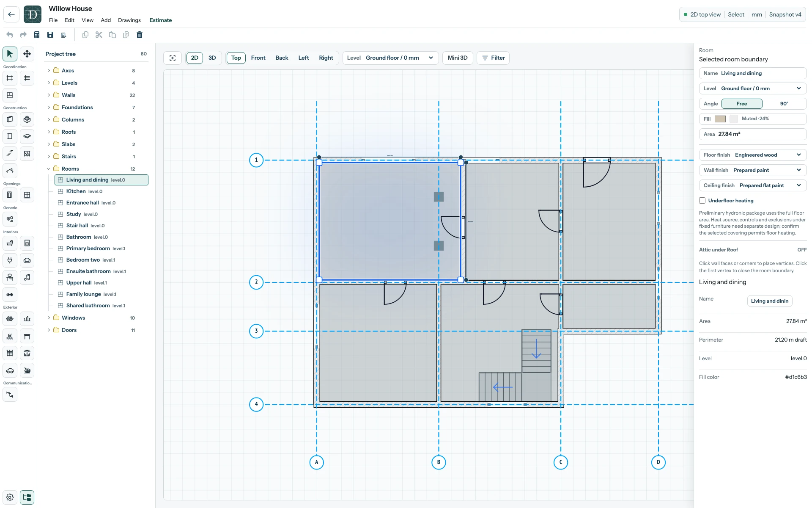The image size is (812, 508).
Task: Set Angle mode to 90°
Action: point(784,104)
